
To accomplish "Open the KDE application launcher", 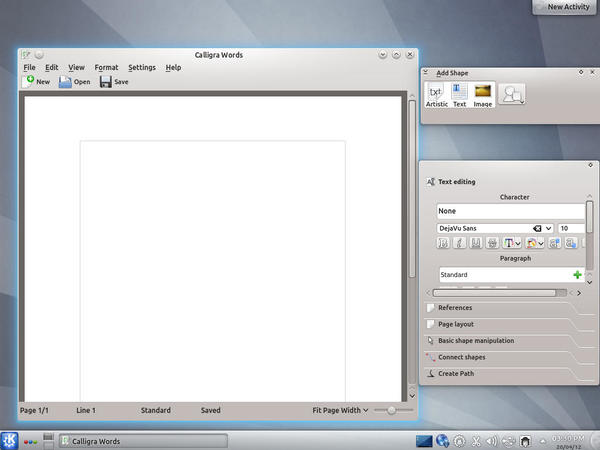I will pyautogui.click(x=9, y=441).
